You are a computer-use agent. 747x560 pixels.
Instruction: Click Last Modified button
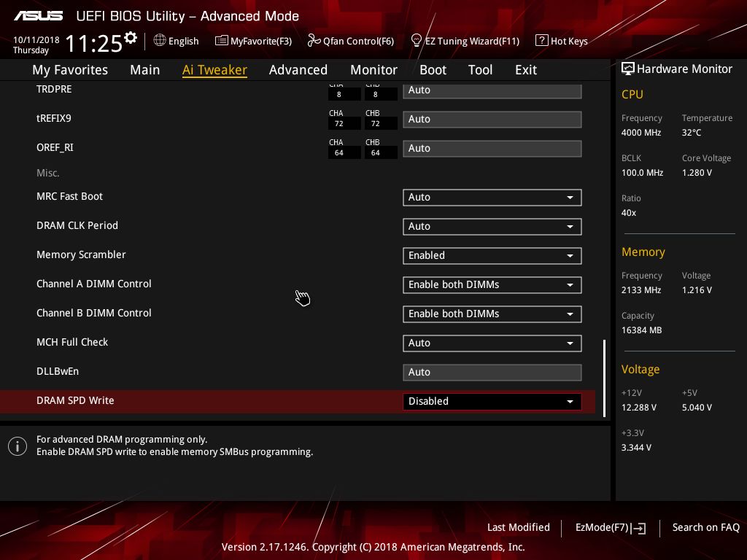pyautogui.click(x=519, y=528)
